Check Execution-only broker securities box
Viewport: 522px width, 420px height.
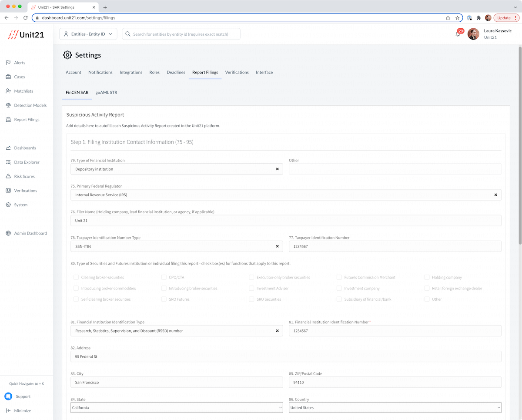[251, 277]
